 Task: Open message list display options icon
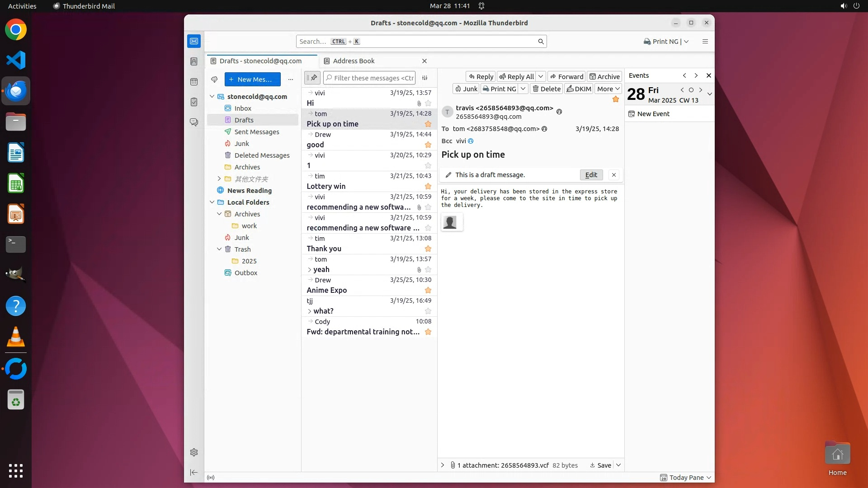click(425, 78)
